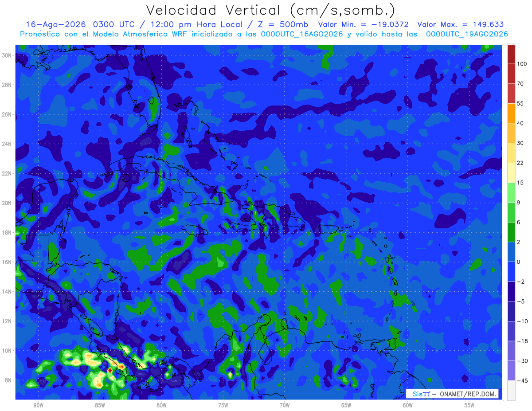532x411 pixels.
Task: Pick the dark red swatch above 100
Action: (x=511, y=54)
